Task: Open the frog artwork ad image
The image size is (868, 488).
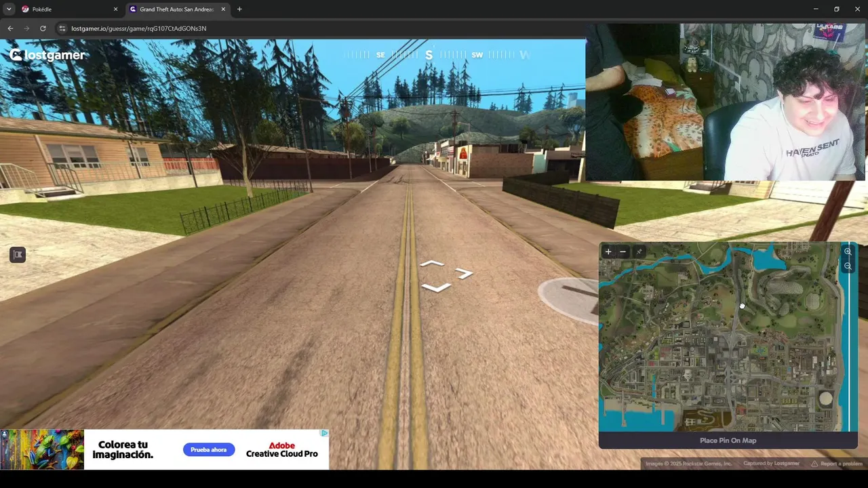Action: [42, 449]
